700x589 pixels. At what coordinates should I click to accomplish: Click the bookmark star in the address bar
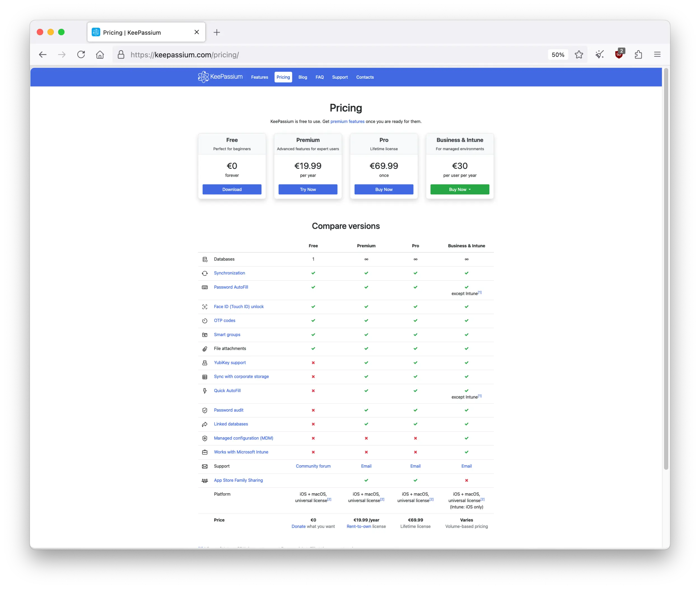click(579, 54)
